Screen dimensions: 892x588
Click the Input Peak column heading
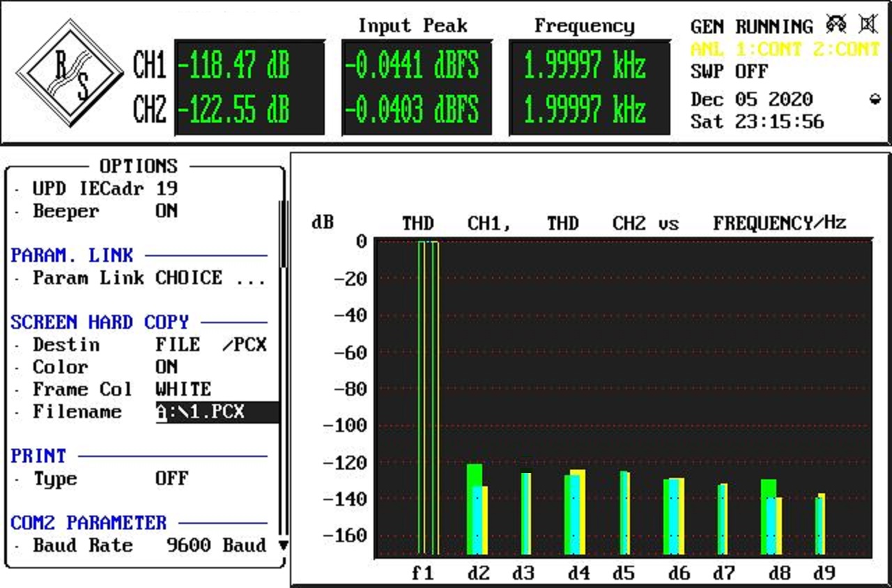coord(413,26)
